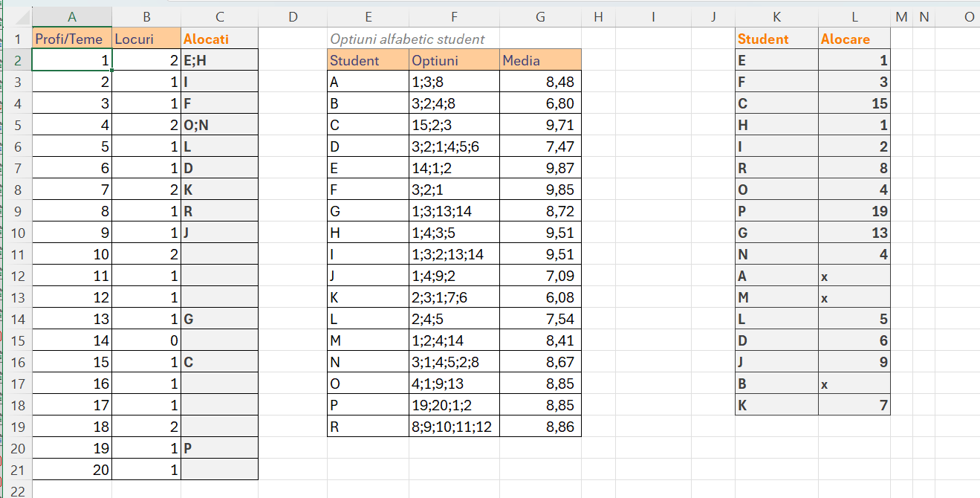Click the Media cell showing 6,08

[x=540, y=297]
